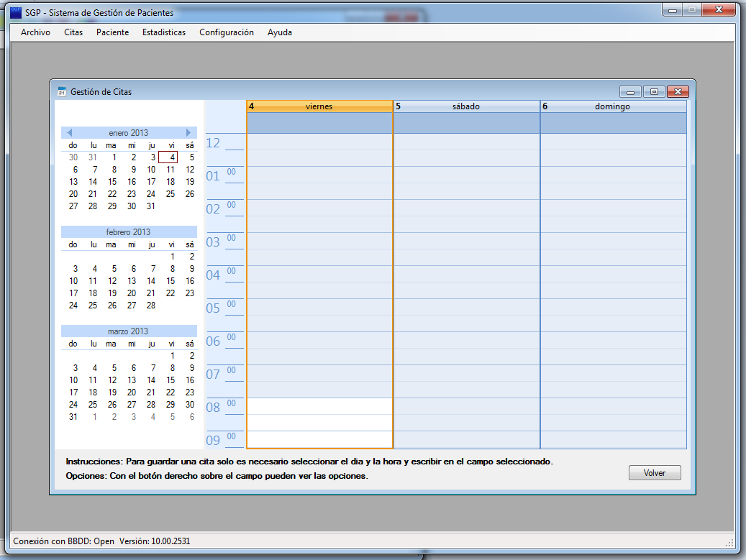Click the SGP application title bar icon
This screenshot has width=746, height=560.
(16, 12)
